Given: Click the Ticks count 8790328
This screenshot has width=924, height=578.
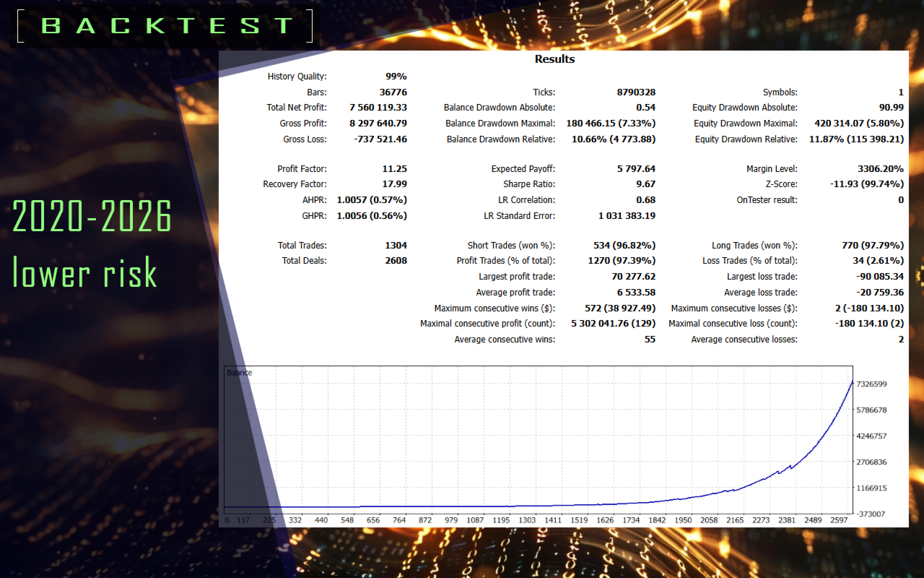Looking at the screenshot, I should click(x=636, y=92).
